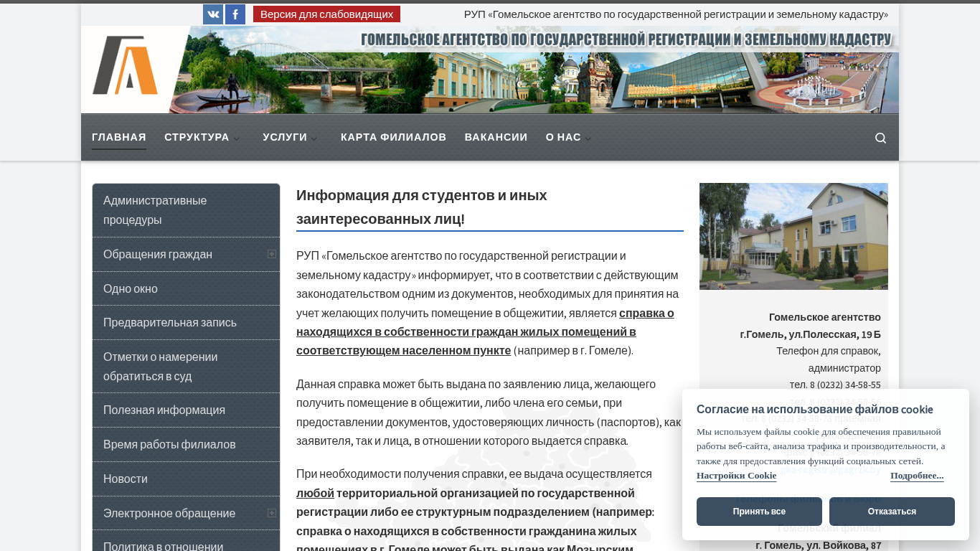Open 'Электронное обращение' sidebar item
980x551 pixels.
click(x=186, y=513)
